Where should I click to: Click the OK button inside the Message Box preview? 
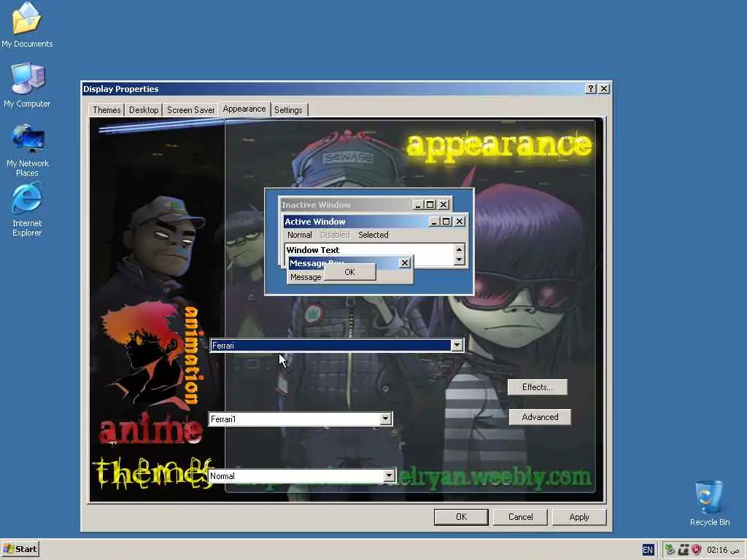click(x=349, y=272)
